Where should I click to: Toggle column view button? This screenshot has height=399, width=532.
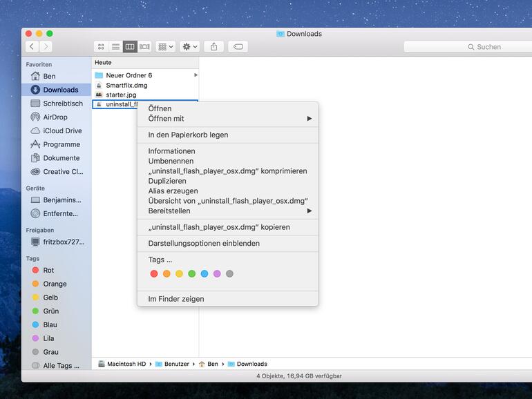[x=130, y=47]
